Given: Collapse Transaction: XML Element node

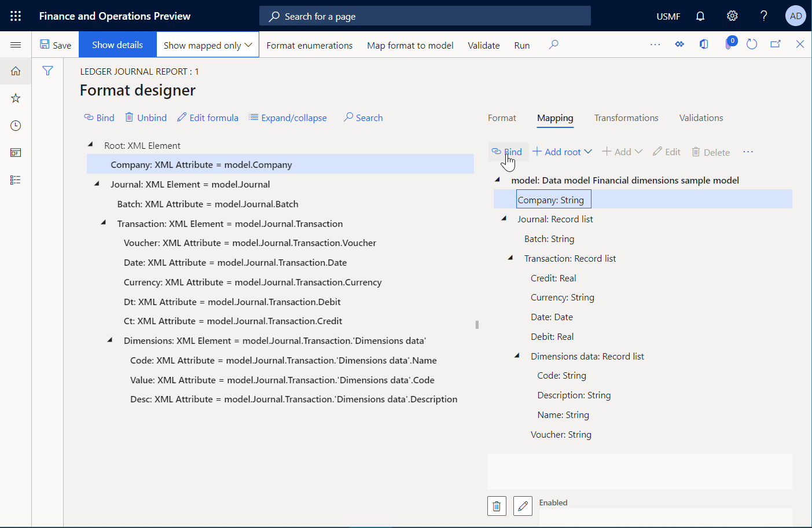Looking at the screenshot, I should pyautogui.click(x=103, y=223).
